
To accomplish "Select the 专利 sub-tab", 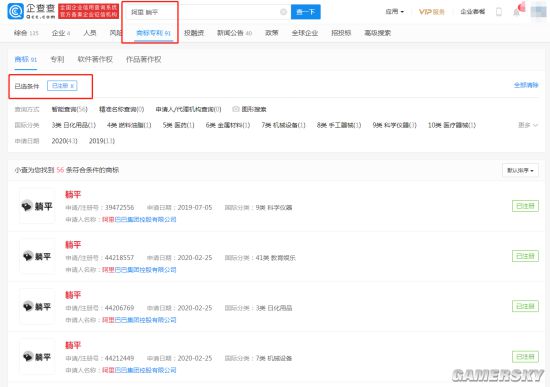I will [x=57, y=59].
